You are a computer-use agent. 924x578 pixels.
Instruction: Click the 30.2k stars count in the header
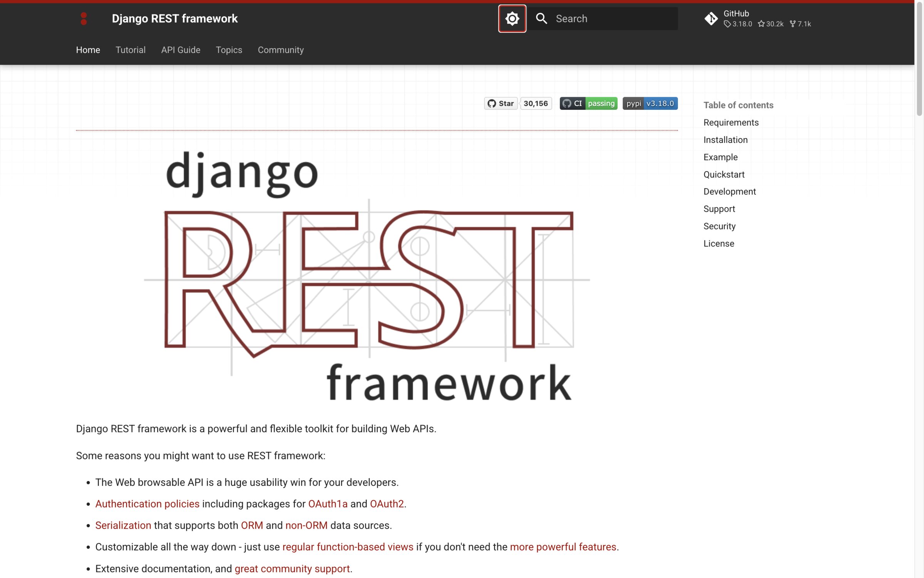(x=771, y=24)
